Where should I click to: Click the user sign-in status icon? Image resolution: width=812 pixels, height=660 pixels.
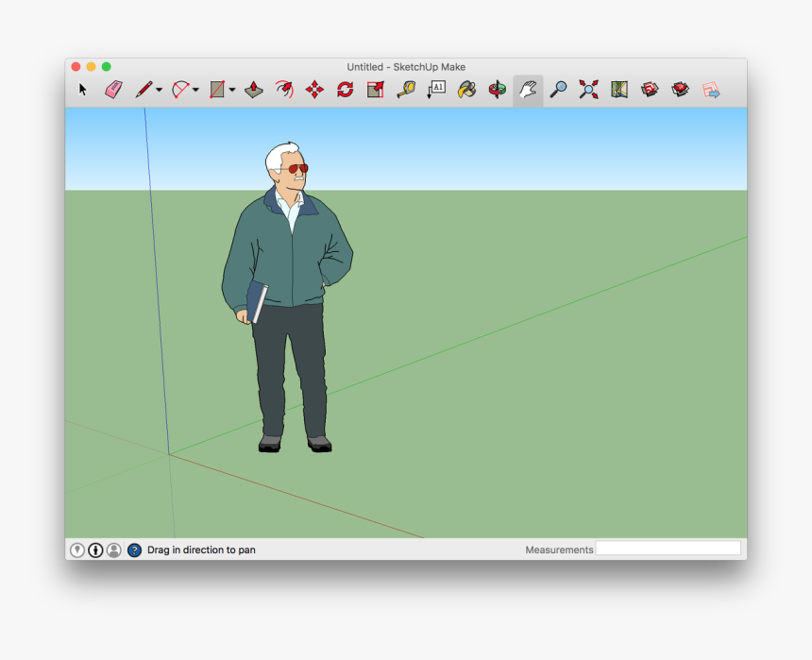[x=114, y=550]
